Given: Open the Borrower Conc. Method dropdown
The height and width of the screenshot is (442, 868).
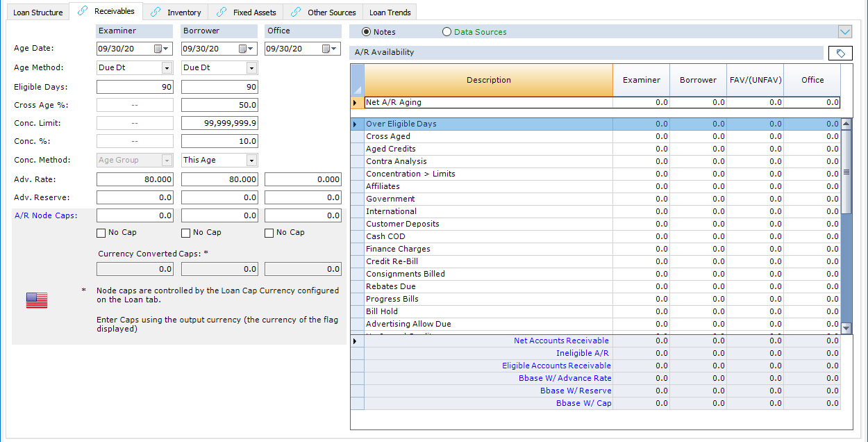Looking at the screenshot, I should pyautogui.click(x=251, y=161).
